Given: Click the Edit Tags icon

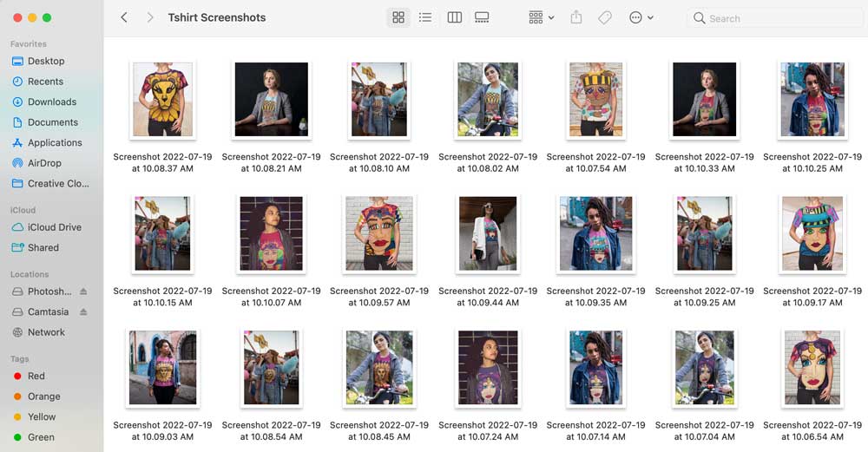Looking at the screenshot, I should (604, 17).
